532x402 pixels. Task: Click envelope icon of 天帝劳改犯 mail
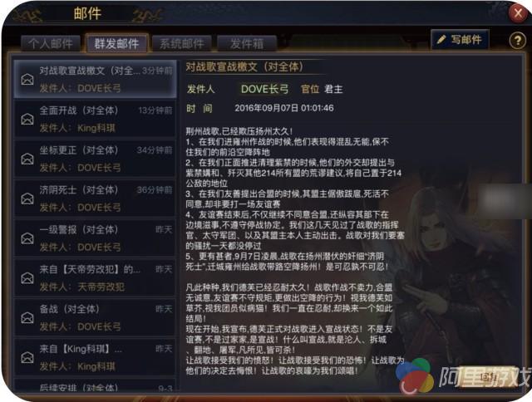pyautogui.click(x=27, y=278)
